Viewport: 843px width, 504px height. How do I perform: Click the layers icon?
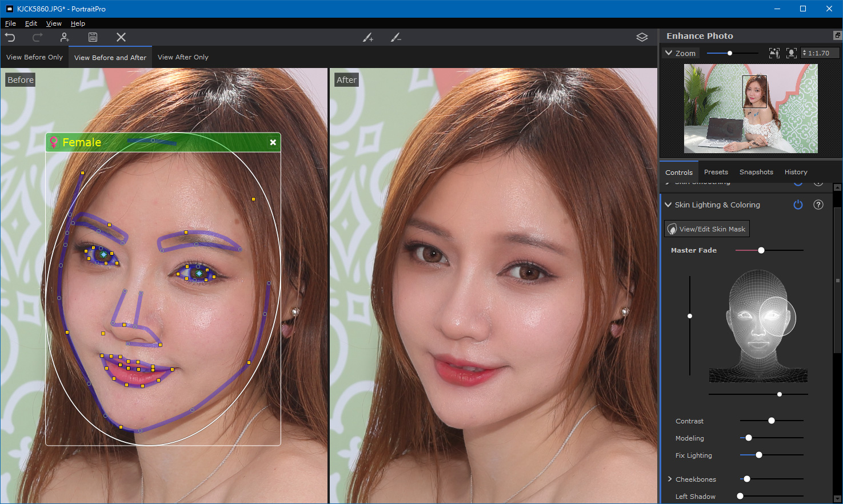pyautogui.click(x=642, y=37)
